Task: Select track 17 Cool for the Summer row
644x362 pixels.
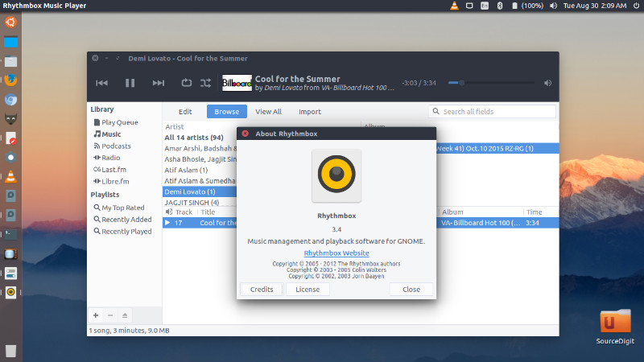Action: click(x=200, y=223)
